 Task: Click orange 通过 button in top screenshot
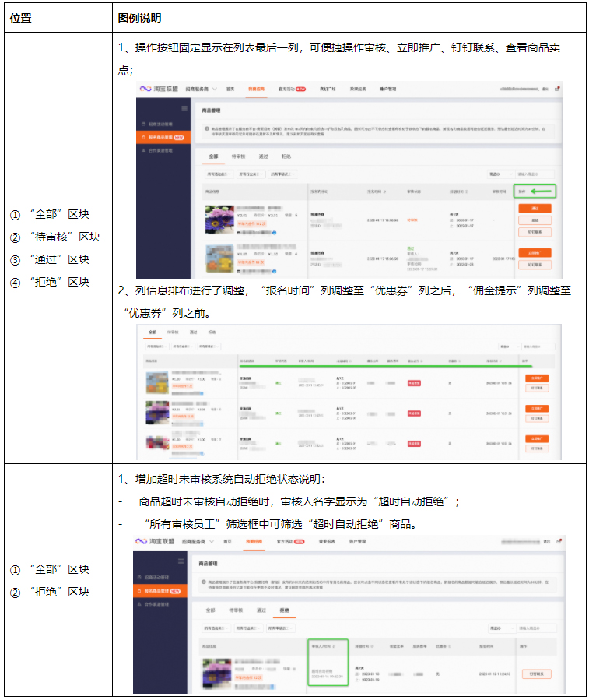(535, 209)
